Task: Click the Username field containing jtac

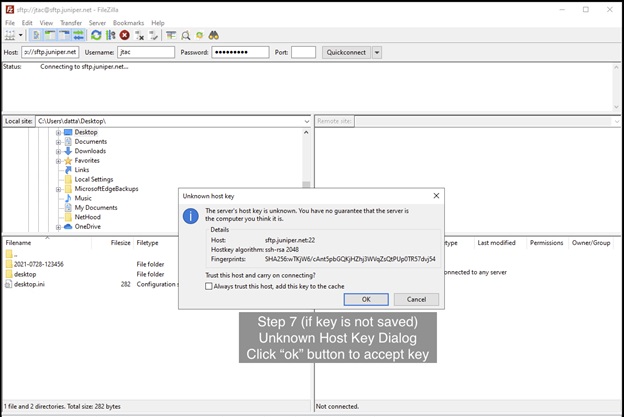Action: pyautogui.click(x=146, y=52)
